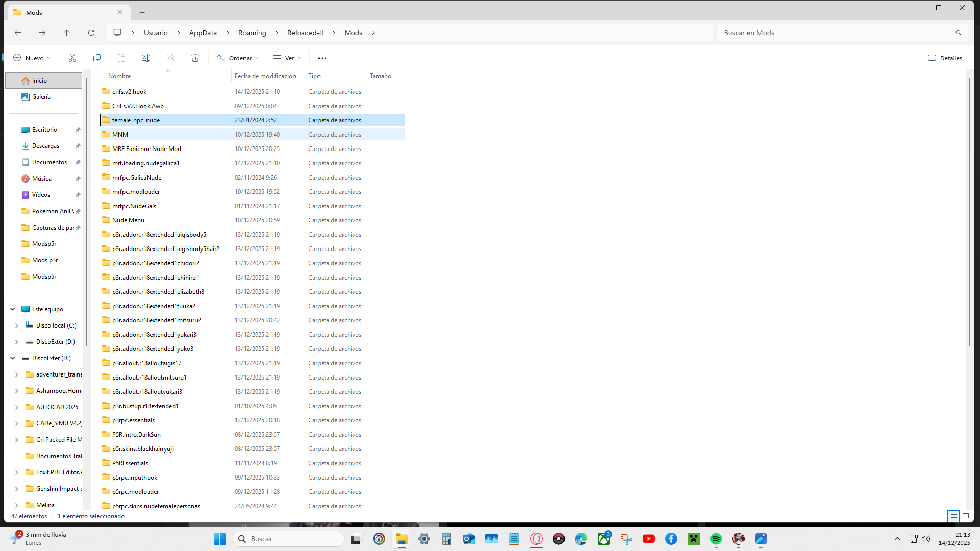Select the p3rpc.essentials folder
Screen dimensions: 980x551
pyautogui.click(x=253, y=420)
